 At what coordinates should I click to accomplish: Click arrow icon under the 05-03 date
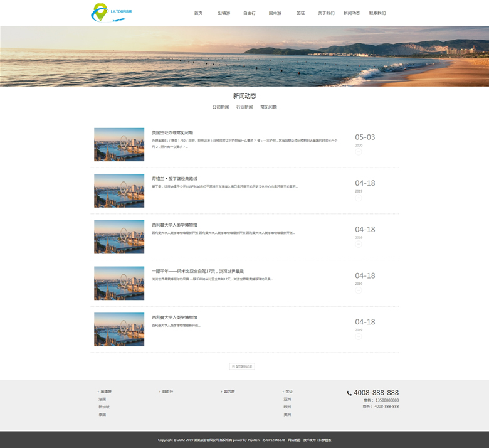(359, 151)
